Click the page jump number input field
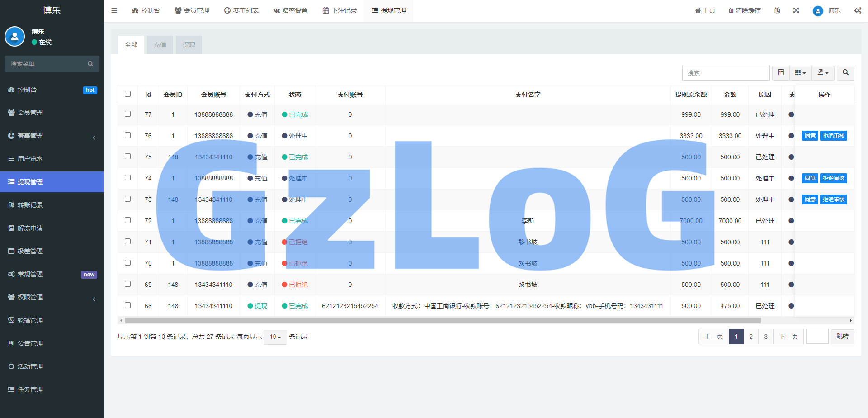868x418 pixels. pos(817,337)
